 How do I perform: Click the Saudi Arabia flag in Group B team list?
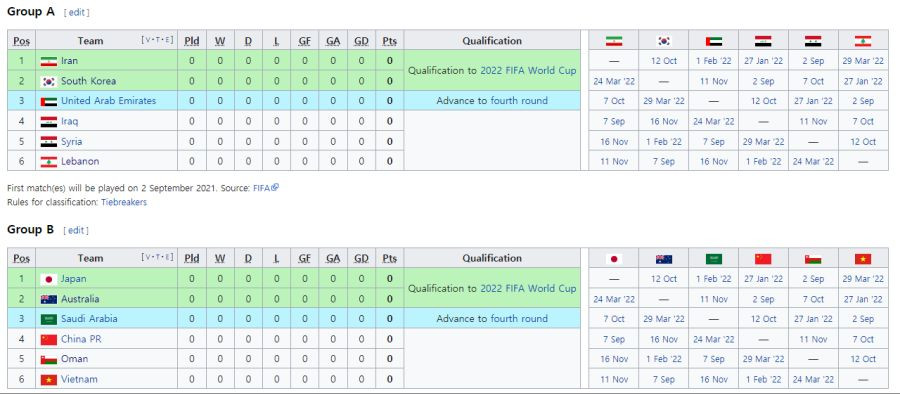point(49,319)
